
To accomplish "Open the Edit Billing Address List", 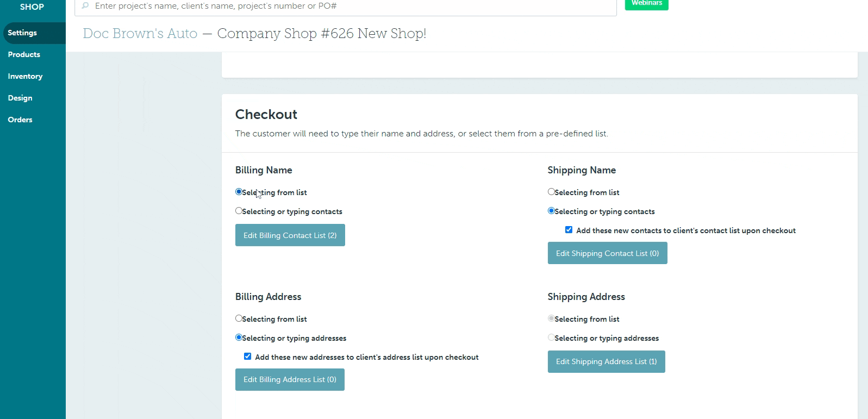I will click(290, 379).
